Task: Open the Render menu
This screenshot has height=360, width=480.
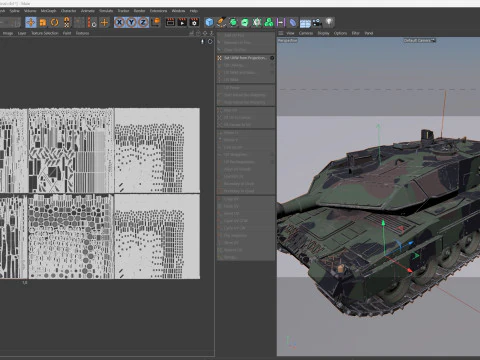Action: point(139,11)
